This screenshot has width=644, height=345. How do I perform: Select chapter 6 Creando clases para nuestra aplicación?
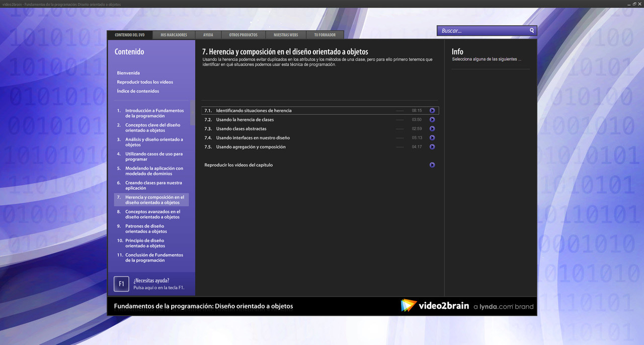click(151, 185)
